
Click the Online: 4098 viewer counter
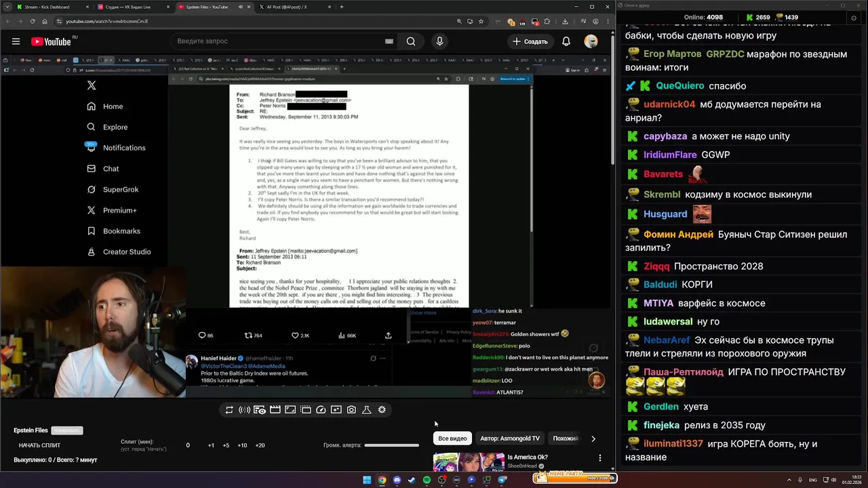pos(703,17)
